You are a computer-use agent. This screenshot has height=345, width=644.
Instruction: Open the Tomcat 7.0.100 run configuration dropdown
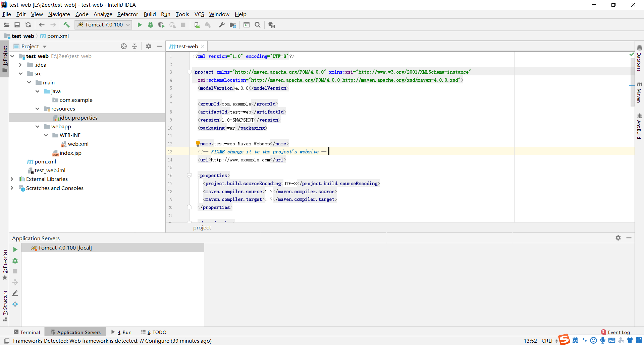[104, 25]
